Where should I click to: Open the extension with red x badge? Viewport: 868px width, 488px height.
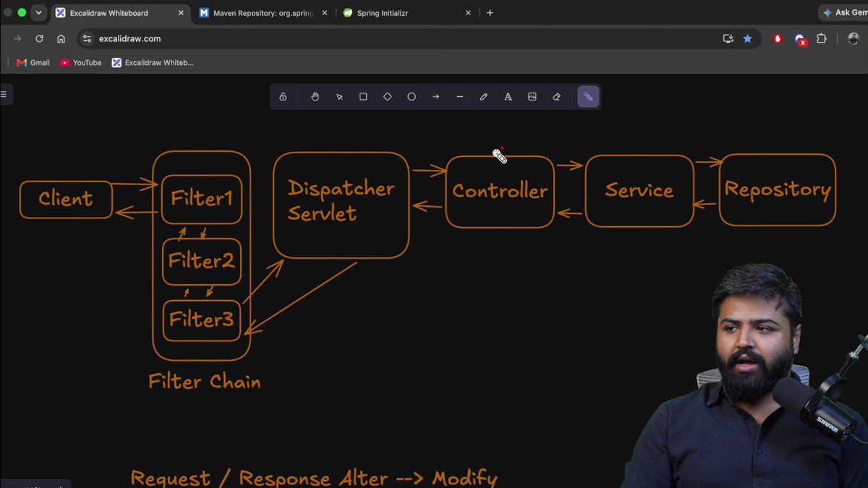click(x=800, y=39)
